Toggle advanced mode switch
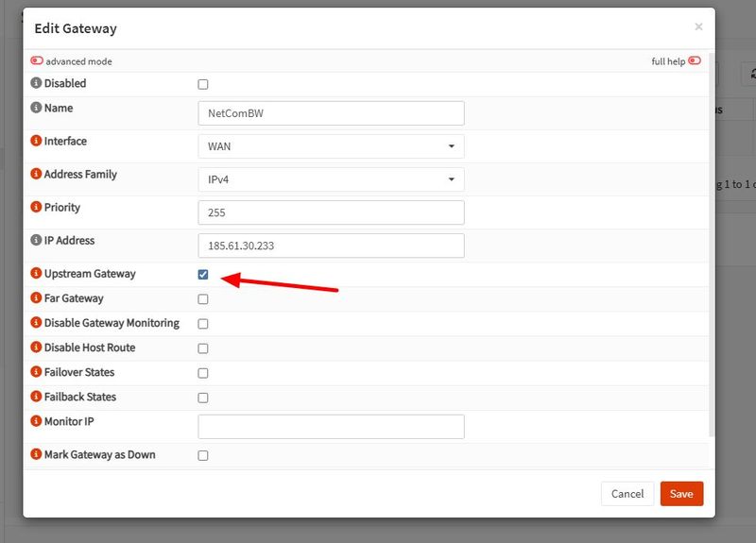The height and width of the screenshot is (543, 756). pos(37,60)
